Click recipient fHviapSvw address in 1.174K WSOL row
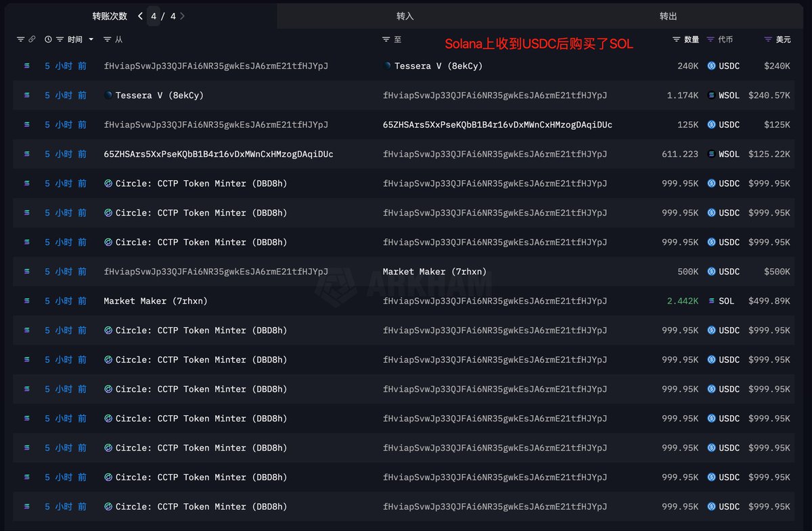This screenshot has height=531, width=812. [495, 95]
